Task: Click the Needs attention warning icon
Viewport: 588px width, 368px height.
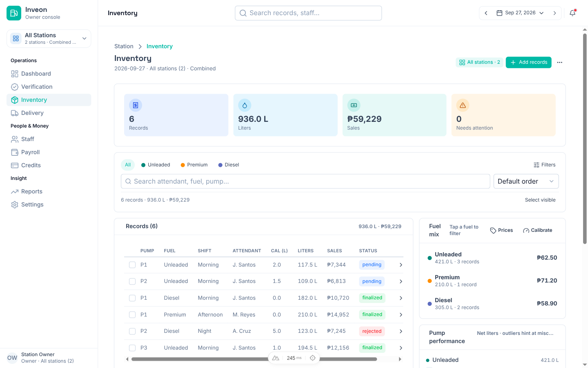Action: coord(463,105)
